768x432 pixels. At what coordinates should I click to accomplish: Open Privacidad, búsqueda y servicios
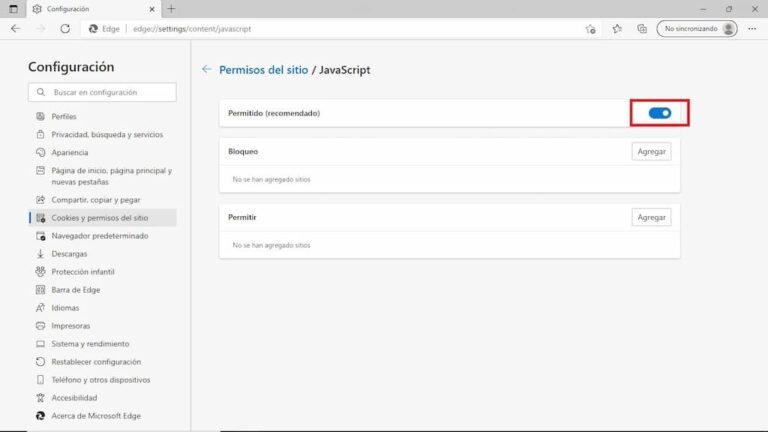(102, 134)
